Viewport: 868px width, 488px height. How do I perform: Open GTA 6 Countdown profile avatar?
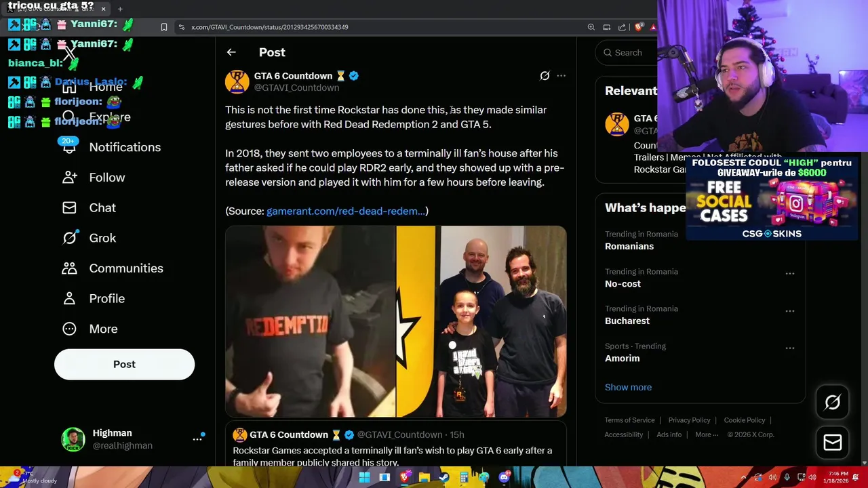coord(237,81)
